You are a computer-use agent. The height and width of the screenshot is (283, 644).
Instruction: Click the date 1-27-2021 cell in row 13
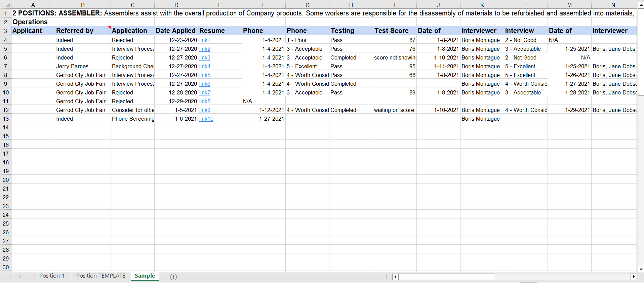tap(264, 119)
